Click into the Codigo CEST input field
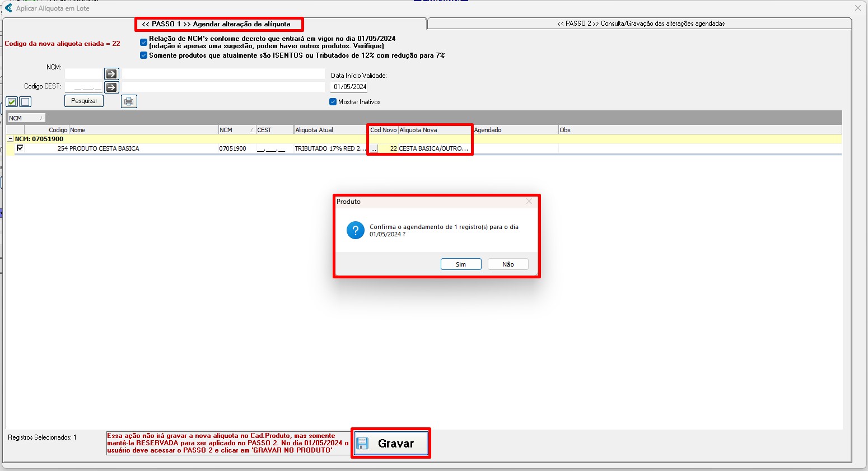Image resolution: width=868 pixels, height=471 pixels. (84, 87)
